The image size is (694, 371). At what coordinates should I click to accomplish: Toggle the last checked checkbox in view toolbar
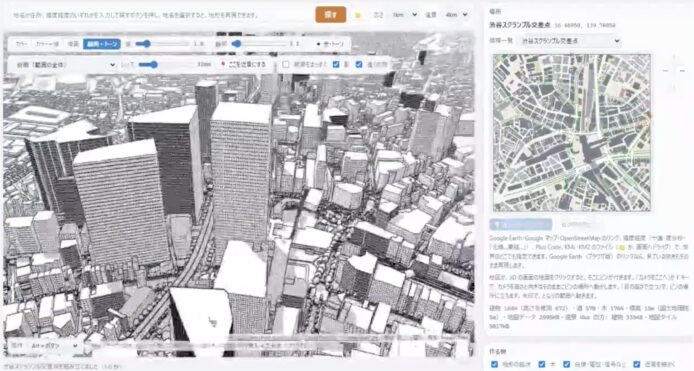pyautogui.click(x=359, y=65)
